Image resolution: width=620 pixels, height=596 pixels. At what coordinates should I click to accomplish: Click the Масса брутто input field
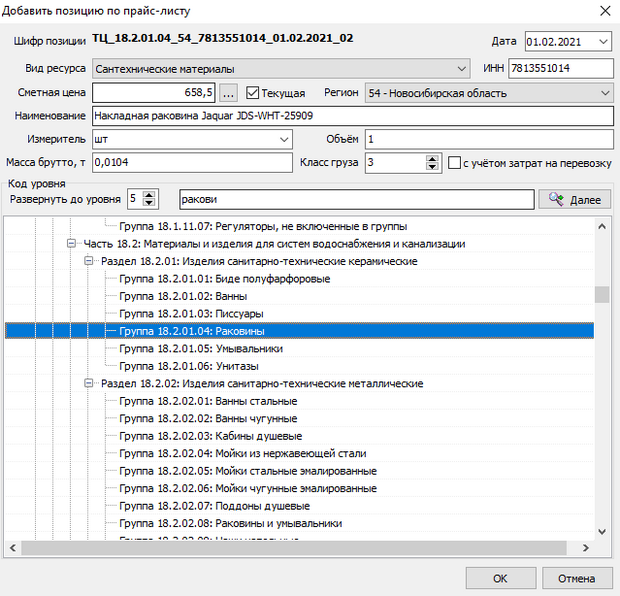192,163
